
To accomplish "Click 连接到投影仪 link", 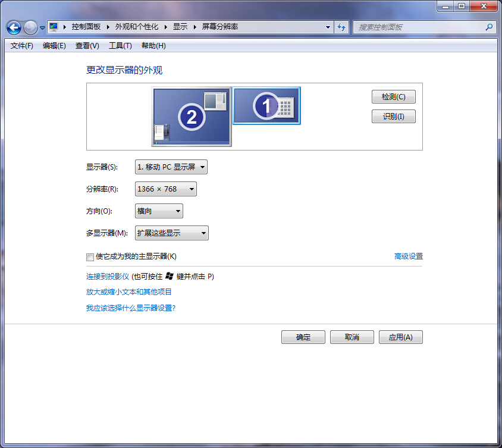I will coord(108,277).
